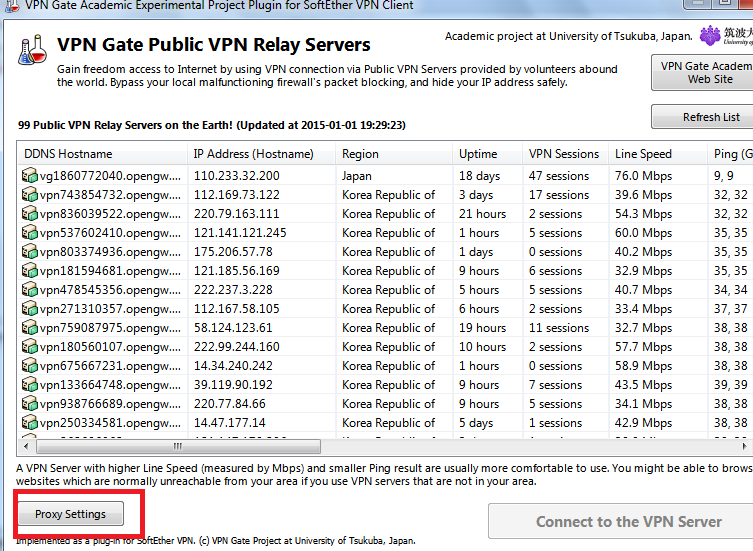Click the 76.0 Mbps line speed cell
The width and height of the screenshot is (753, 551).
[x=644, y=176]
